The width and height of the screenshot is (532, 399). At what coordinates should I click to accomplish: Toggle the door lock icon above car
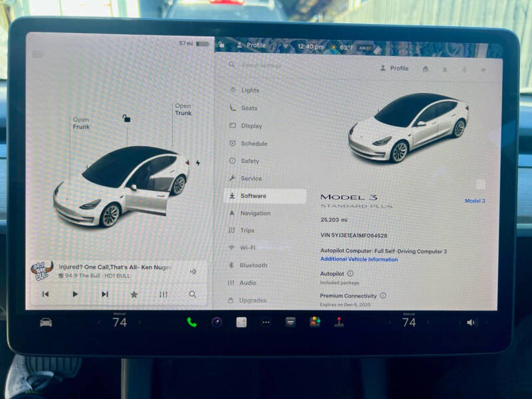click(126, 118)
